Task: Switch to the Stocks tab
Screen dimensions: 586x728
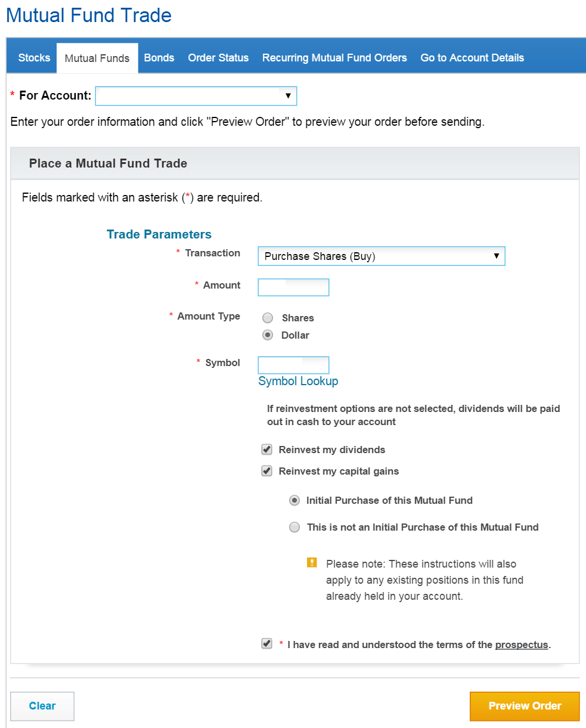Action: (x=34, y=58)
